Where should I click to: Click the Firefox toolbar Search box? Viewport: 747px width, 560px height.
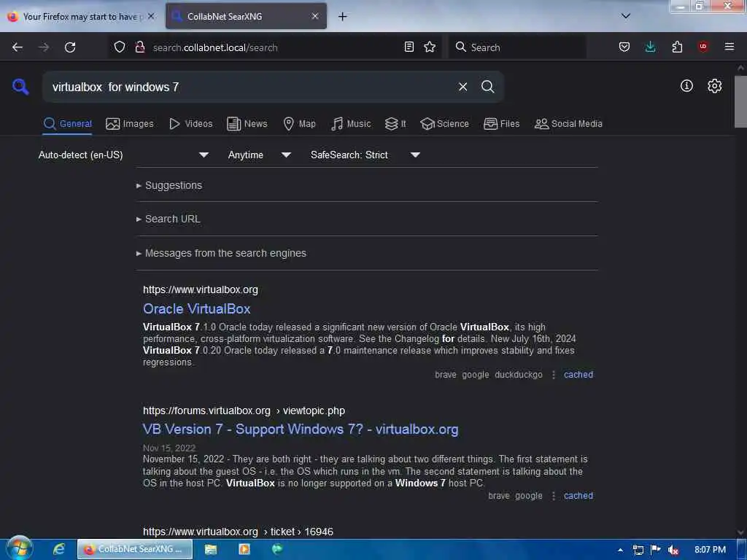pos(517,47)
